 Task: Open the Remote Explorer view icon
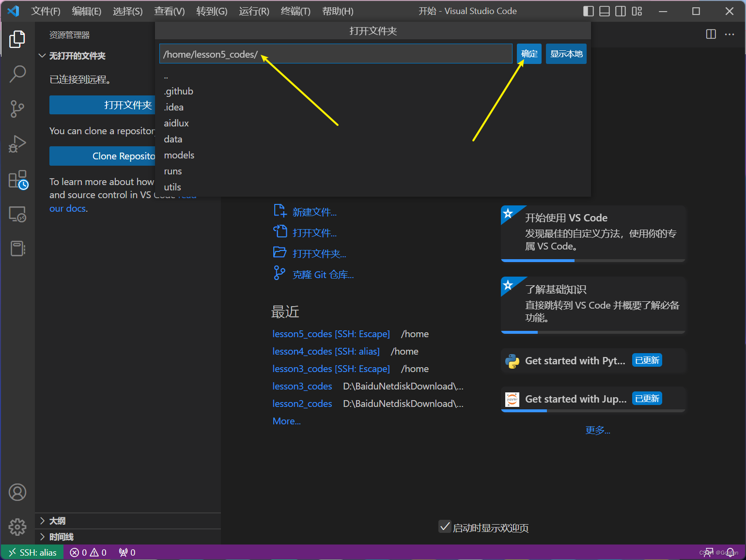click(x=17, y=214)
